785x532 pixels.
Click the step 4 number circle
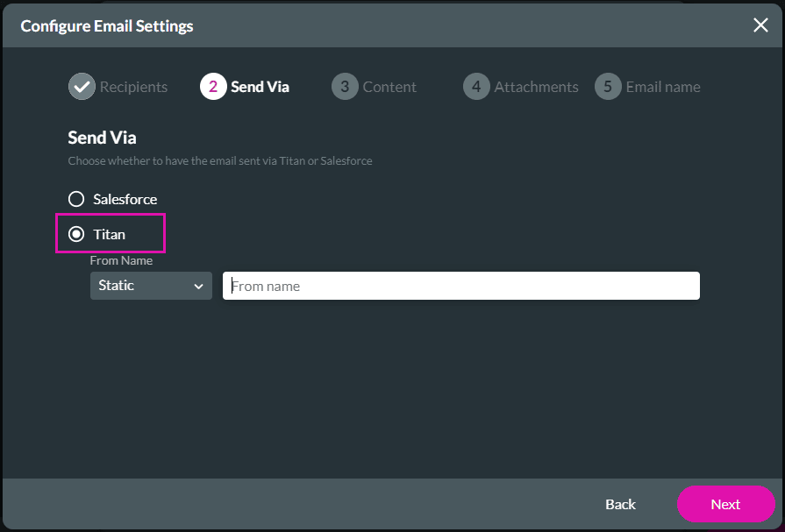tap(476, 87)
